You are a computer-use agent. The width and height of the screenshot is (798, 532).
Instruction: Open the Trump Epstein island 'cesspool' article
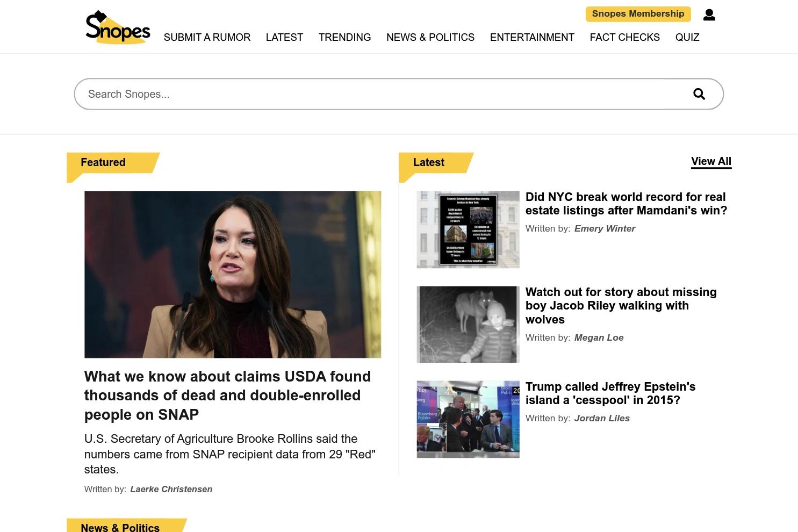pos(610,393)
